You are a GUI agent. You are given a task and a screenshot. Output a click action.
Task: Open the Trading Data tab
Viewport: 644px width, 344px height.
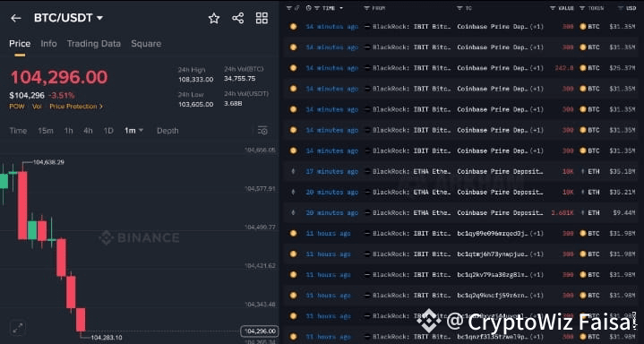pyautogui.click(x=94, y=44)
